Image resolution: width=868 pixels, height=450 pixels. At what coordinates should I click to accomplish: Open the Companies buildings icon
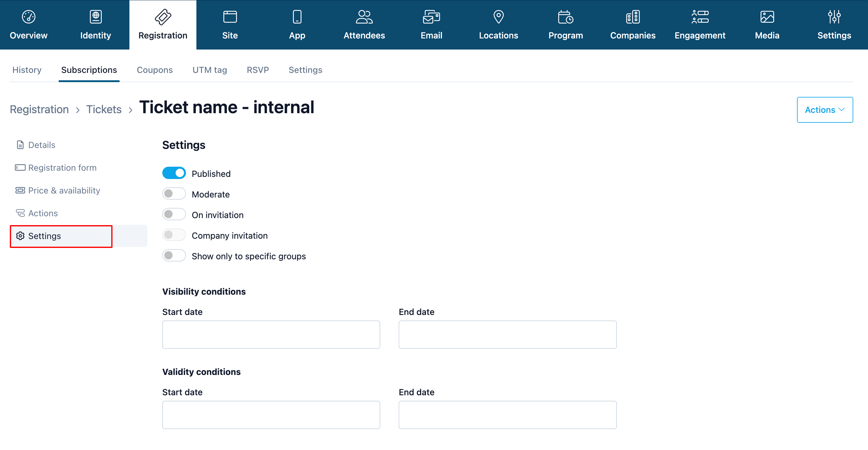[x=633, y=17]
